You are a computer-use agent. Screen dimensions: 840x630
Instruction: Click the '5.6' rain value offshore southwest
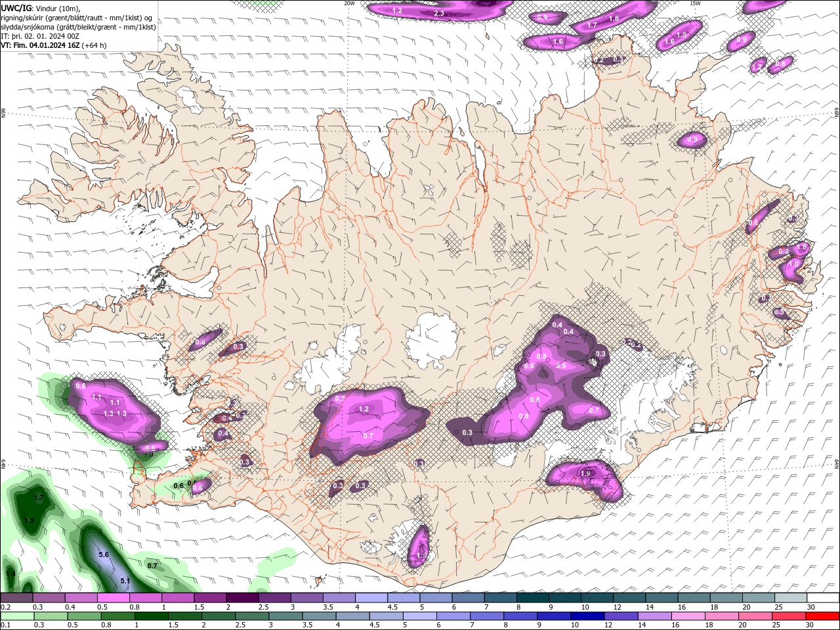(103, 555)
